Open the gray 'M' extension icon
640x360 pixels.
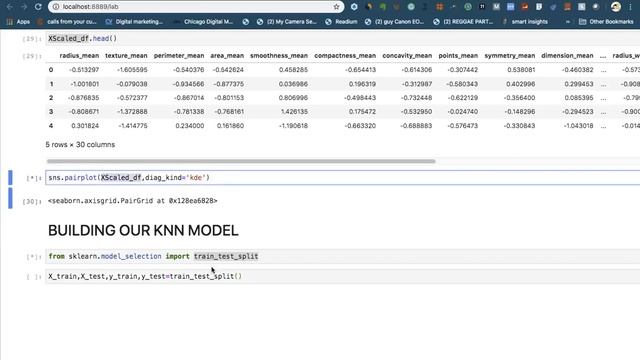coord(496,7)
